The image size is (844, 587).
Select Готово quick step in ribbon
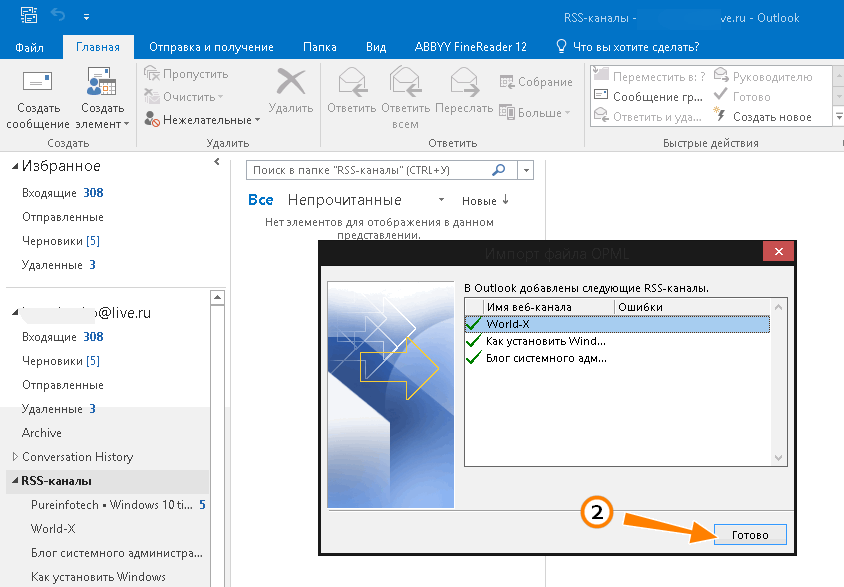click(x=742, y=97)
